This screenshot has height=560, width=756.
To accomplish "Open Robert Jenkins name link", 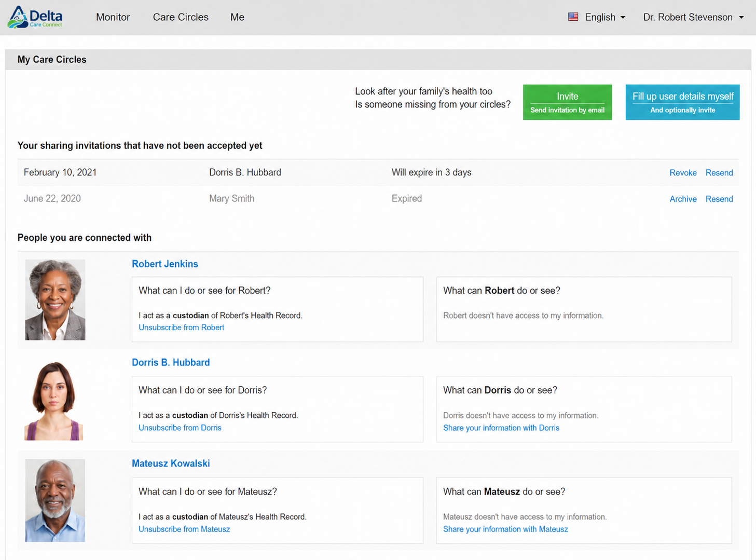I will click(165, 264).
